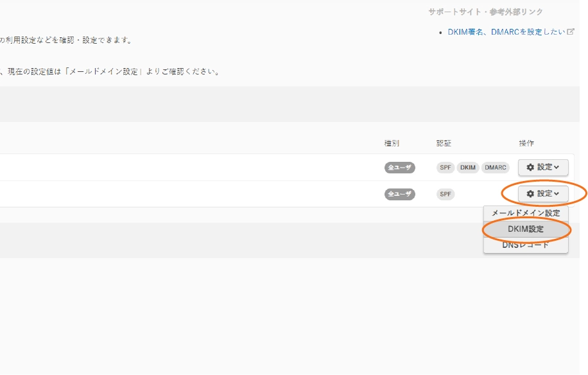
Task: Click the 種別 column header
Action: coord(392,143)
